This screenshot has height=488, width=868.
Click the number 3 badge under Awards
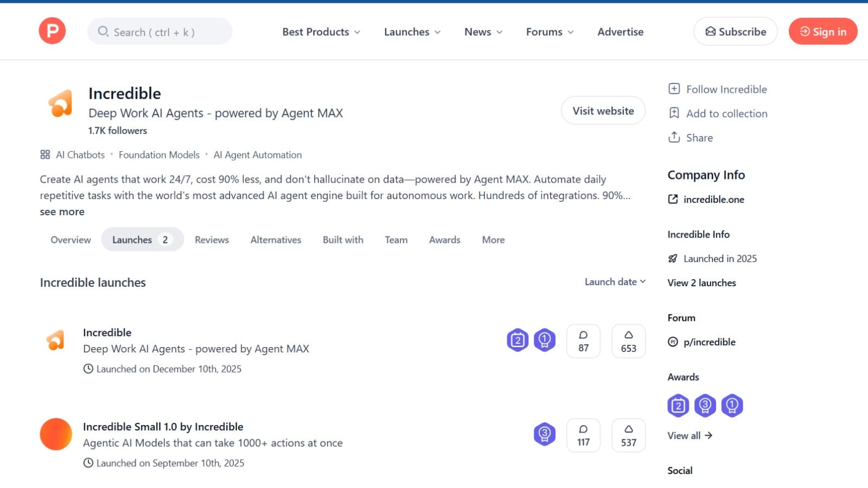(x=705, y=406)
